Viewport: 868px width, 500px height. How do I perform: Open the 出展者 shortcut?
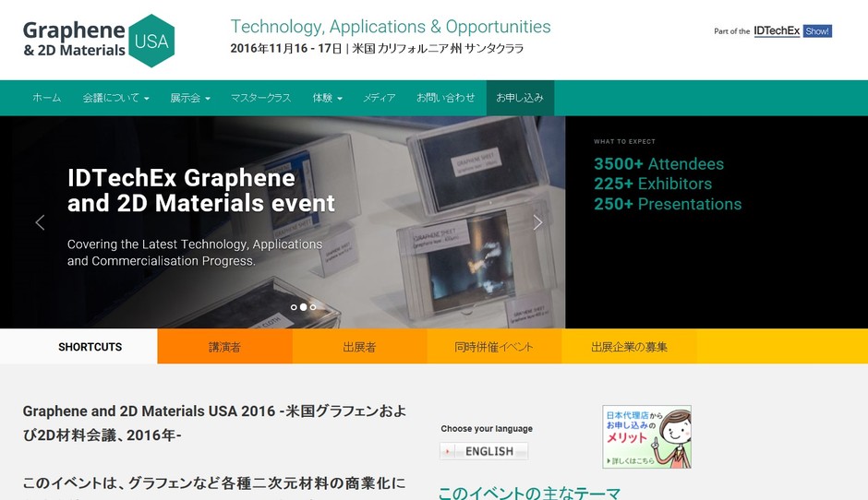click(x=359, y=346)
